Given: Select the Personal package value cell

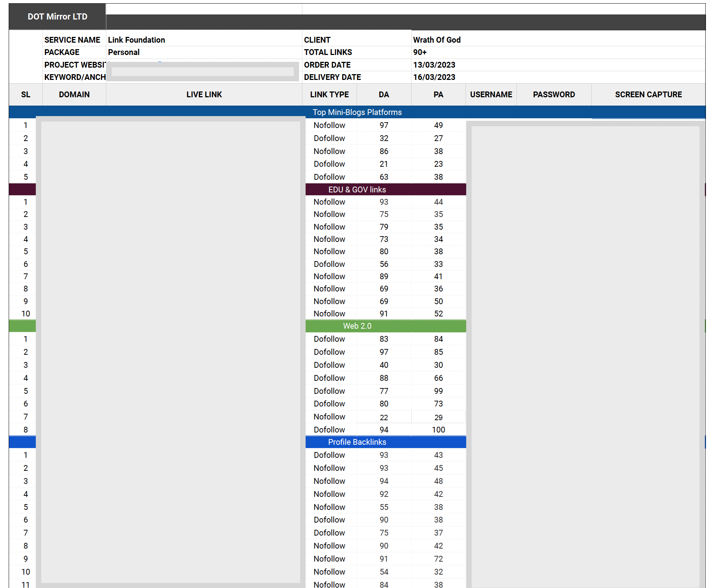Looking at the screenshot, I should 204,52.
